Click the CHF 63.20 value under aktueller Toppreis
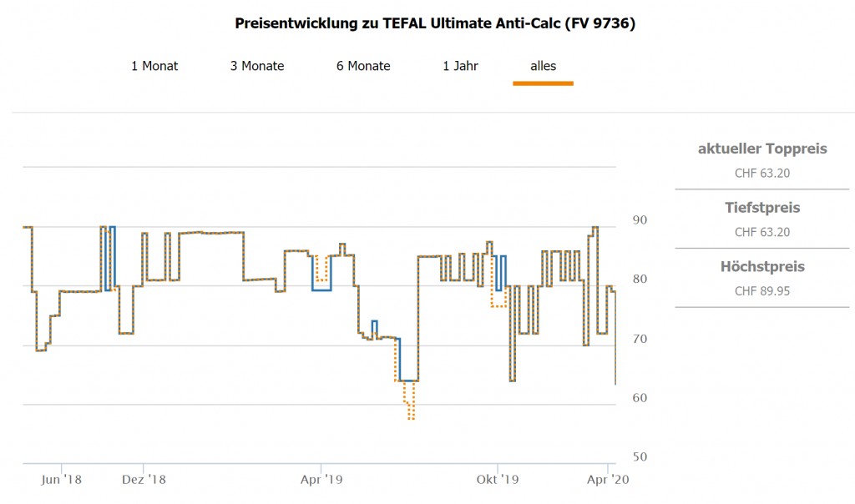This screenshot has height=504, width=855. click(x=762, y=174)
